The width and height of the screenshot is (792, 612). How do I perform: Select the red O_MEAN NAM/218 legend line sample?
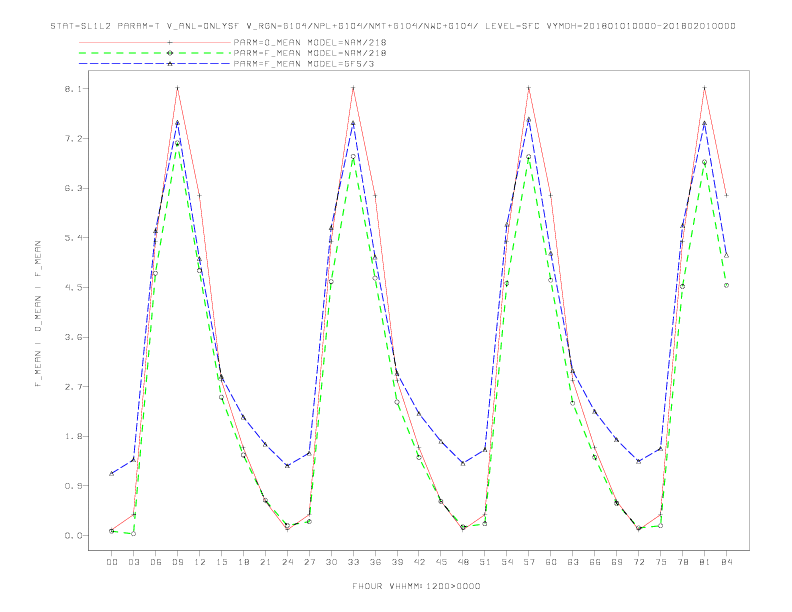[x=155, y=42]
